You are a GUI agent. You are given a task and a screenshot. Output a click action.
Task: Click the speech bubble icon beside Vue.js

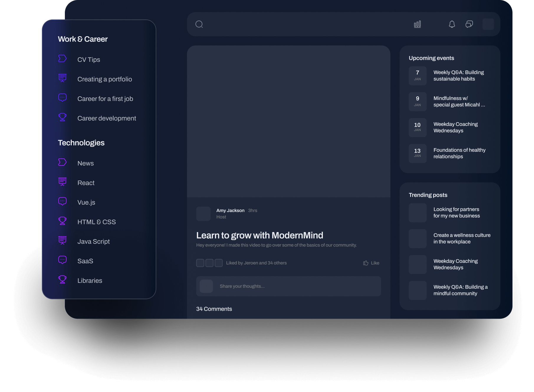[x=62, y=201]
